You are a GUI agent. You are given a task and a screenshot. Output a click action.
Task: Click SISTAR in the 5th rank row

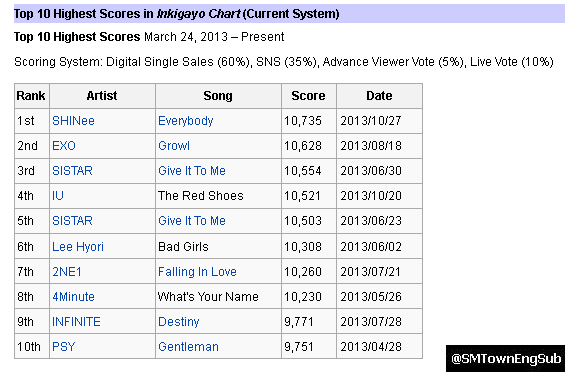tap(72, 220)
